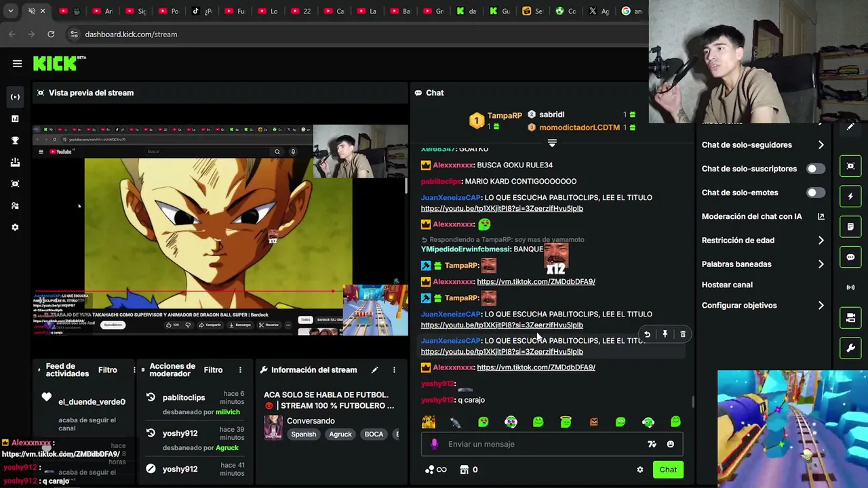This screenshot has height=488, width=868.
Task: Open Información del stream three-dot menu
Action: coord(394,370)
